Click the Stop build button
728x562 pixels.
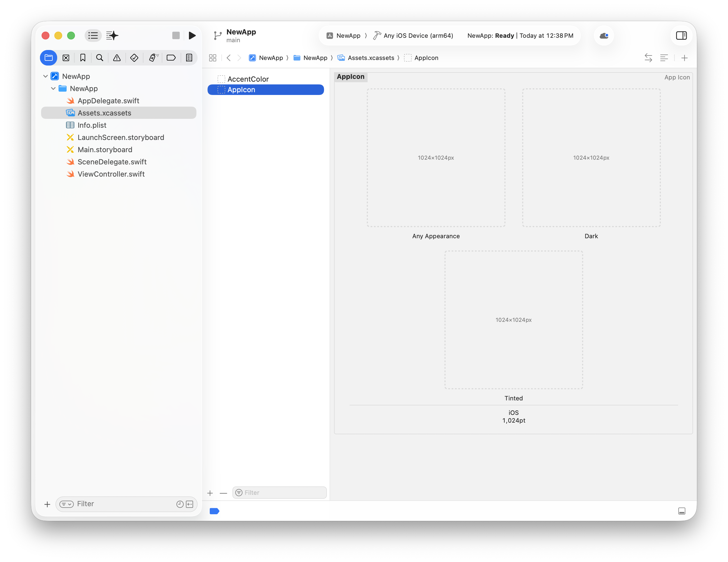point(176,35)
